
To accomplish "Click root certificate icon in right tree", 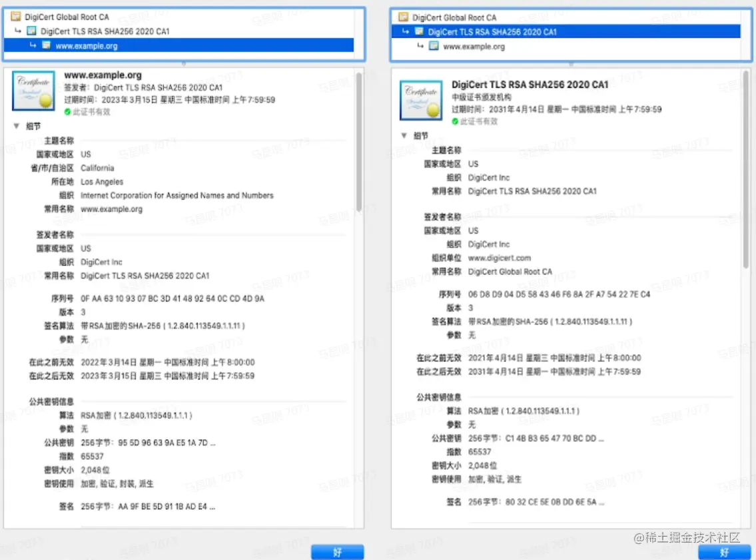I will pos(403,18).
